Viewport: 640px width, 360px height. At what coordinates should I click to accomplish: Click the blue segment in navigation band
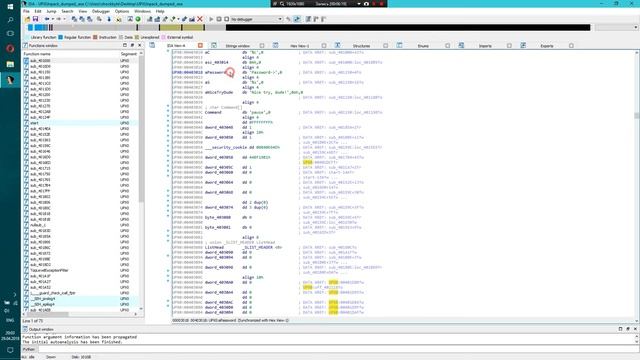[38, 27]
